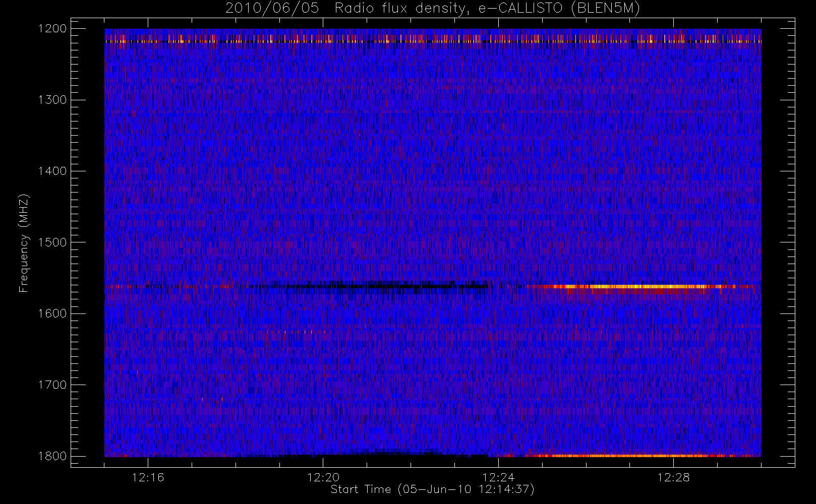
Task: Click the 12:16 time tick label
Action: pyautogui.click(x=148, y=477)
